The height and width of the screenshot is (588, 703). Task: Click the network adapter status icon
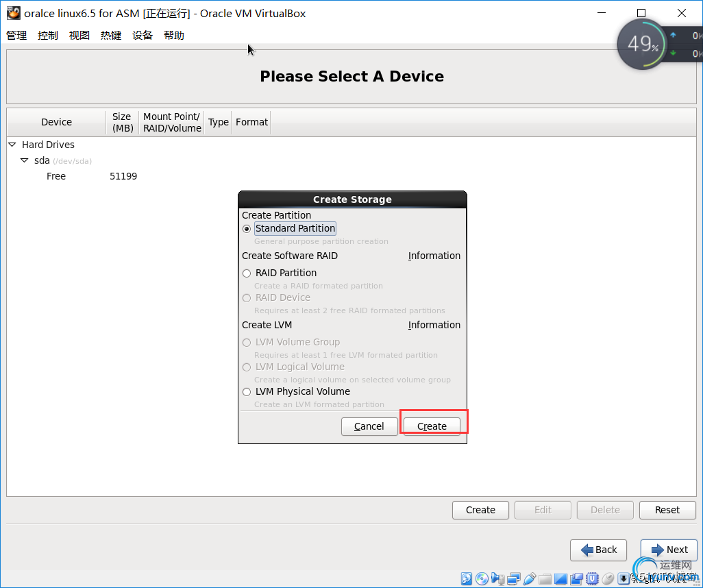(514, 578)
